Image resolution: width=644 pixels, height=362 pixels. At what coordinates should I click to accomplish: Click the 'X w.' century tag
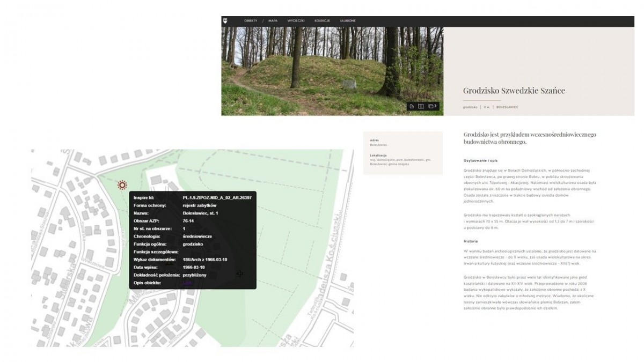(x=487, y=107)
